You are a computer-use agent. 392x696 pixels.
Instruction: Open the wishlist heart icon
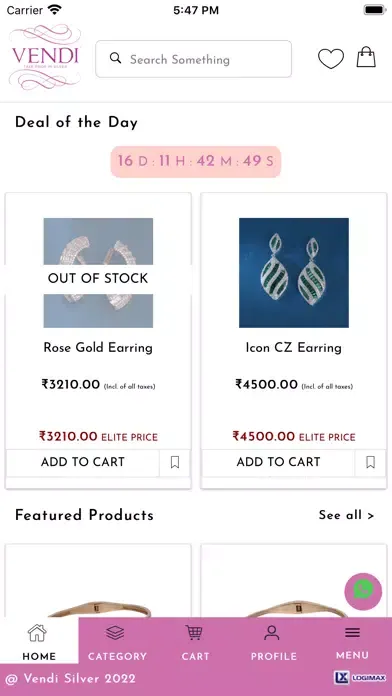click(x=331, y=59)
